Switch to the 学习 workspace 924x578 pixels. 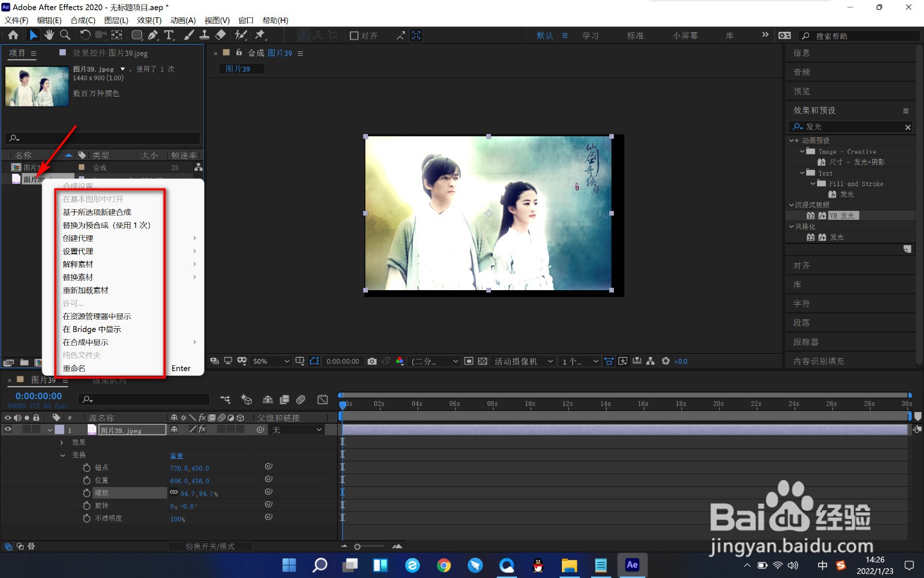pos(590,36)
